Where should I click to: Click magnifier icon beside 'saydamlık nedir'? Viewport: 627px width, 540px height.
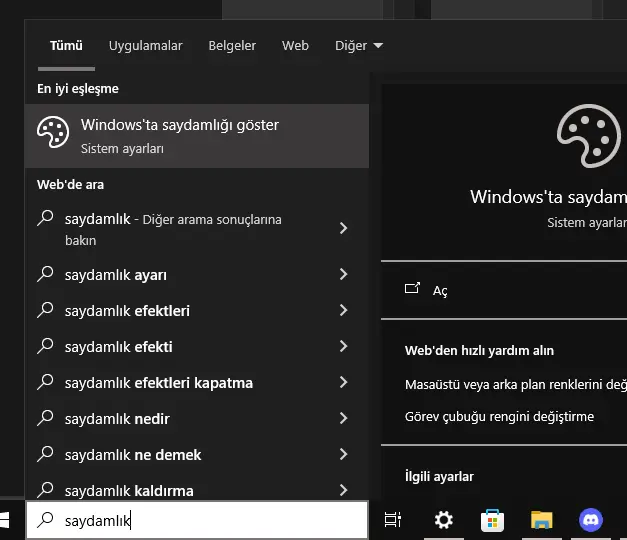coord(45,418)
